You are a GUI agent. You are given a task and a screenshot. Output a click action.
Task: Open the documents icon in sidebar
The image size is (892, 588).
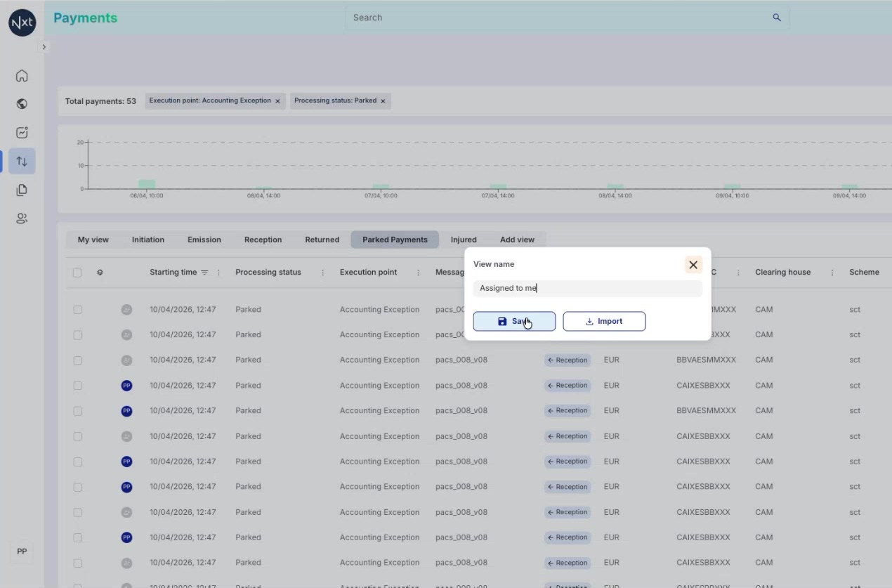22,190
